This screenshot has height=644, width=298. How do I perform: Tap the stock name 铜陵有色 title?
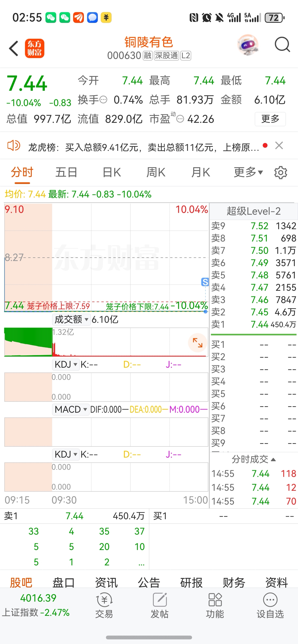pos(149,42)
